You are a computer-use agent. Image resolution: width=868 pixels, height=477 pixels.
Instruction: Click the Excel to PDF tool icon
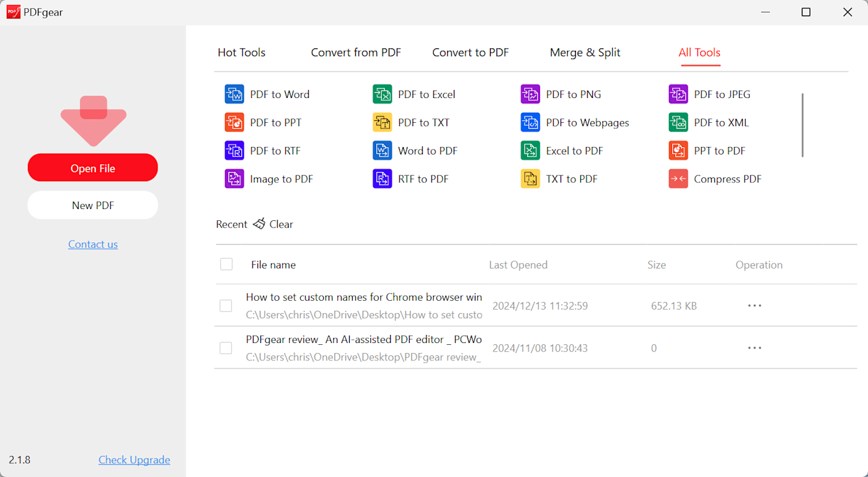coord(530,151)
